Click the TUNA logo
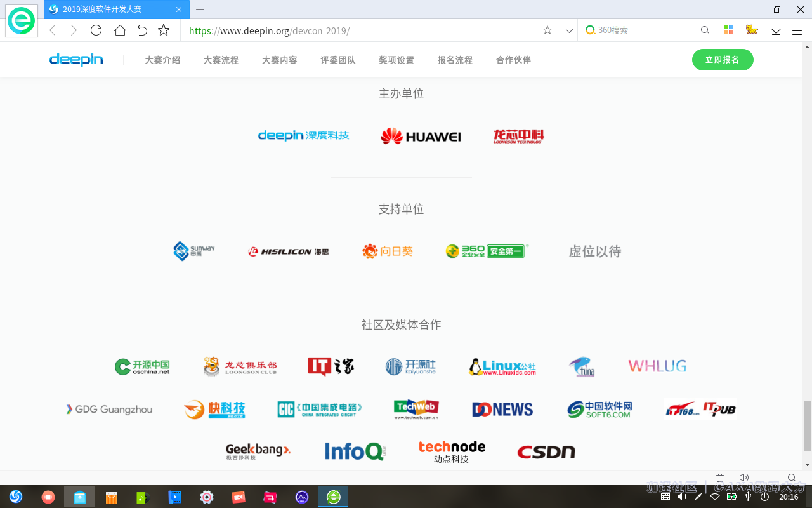Screen dimensions: 812x508 [x=582, y=366]
